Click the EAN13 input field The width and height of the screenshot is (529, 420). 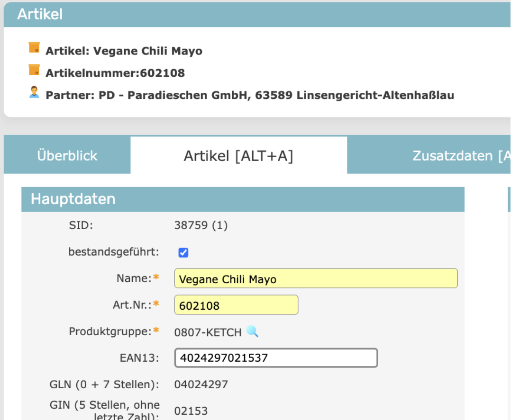click(x=276, y=358)
